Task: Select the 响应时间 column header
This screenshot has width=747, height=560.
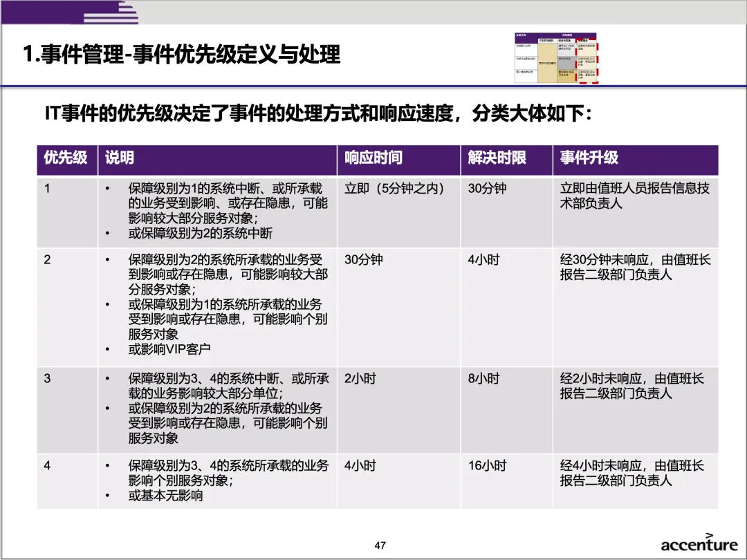Action: tap(399, 160)
